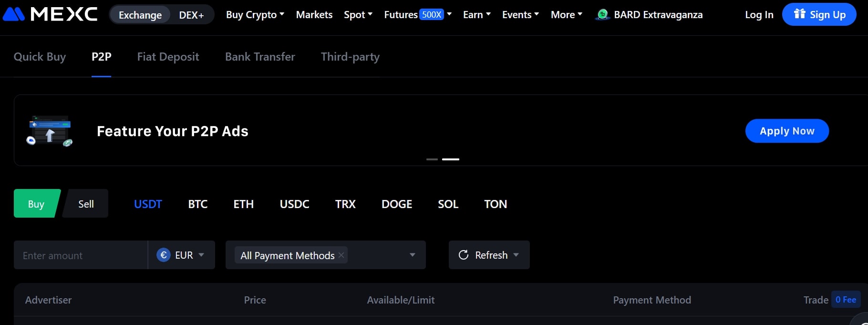
Task: Click the Available/Limit column header
Action: pyautogui.click(x=401, y=300)
